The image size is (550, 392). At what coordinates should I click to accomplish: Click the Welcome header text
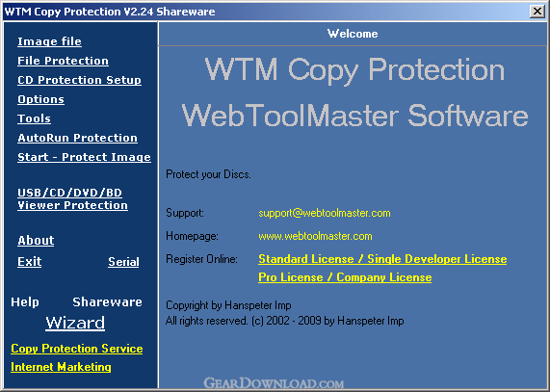point(353,34)
